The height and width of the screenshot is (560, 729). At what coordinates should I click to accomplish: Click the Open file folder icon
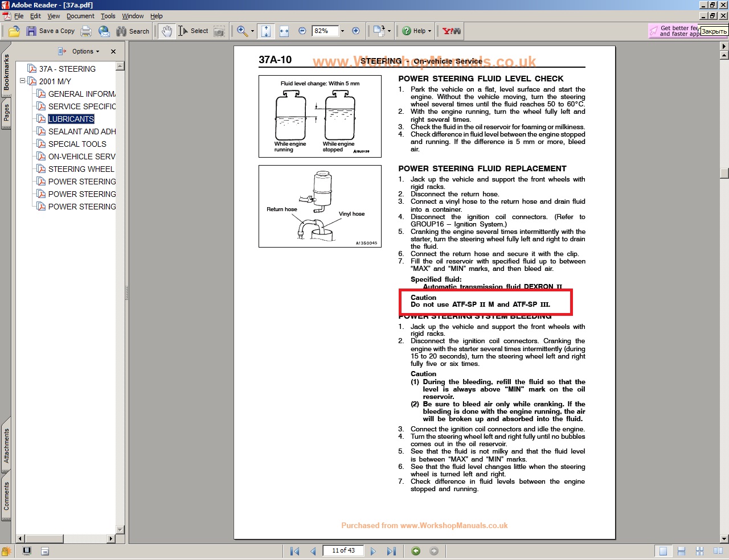(14, 31)
